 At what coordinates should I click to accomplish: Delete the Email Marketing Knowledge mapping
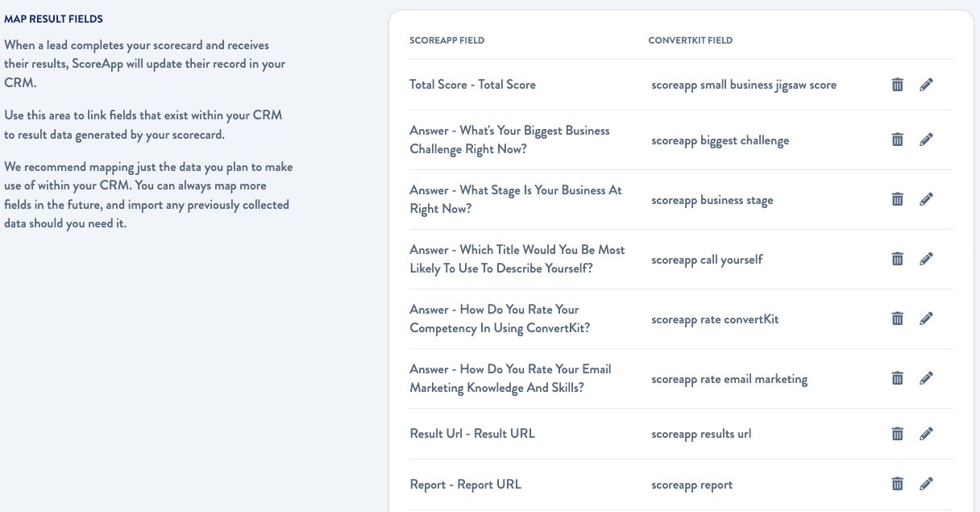897,378
